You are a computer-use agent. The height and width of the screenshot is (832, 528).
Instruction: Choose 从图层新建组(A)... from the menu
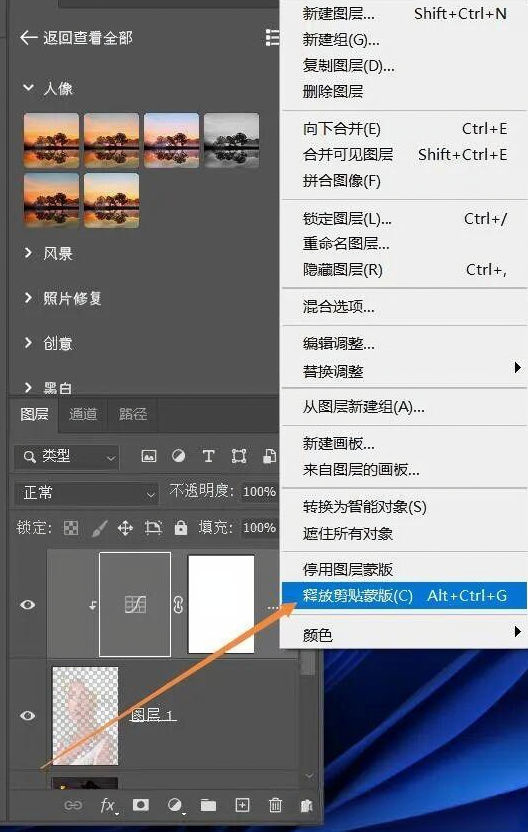click(404, 407)
